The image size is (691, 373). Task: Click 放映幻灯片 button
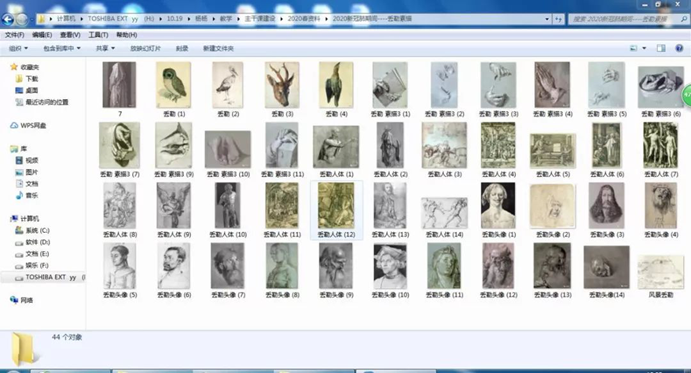[145, 48]
